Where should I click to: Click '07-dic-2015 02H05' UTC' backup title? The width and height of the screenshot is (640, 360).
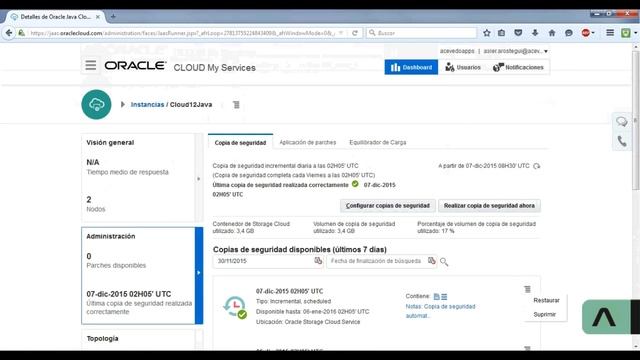tap(289, 291)
